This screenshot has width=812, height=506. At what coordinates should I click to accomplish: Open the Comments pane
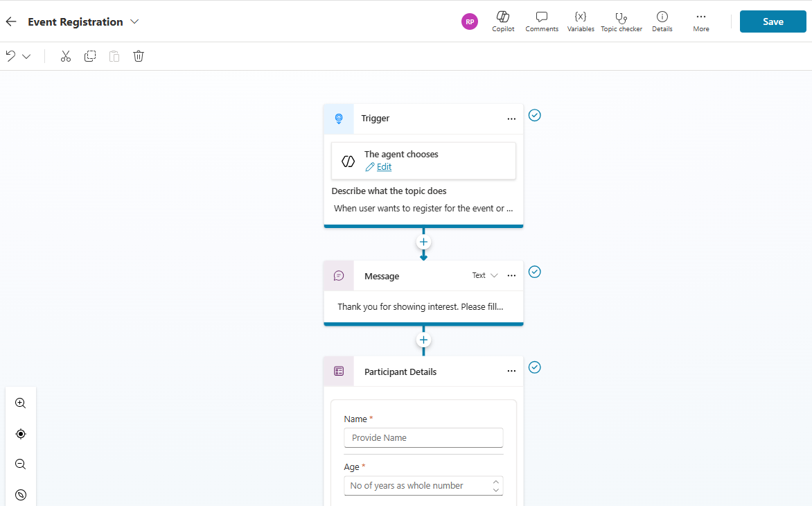(x=542, y=21)
